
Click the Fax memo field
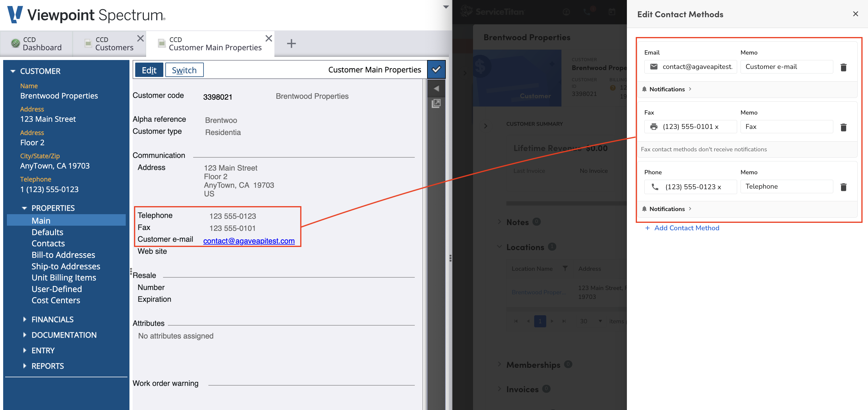(787, 126)
